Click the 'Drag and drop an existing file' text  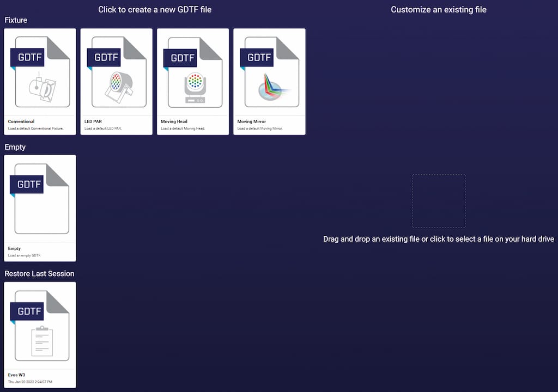[x=439, y=239]
